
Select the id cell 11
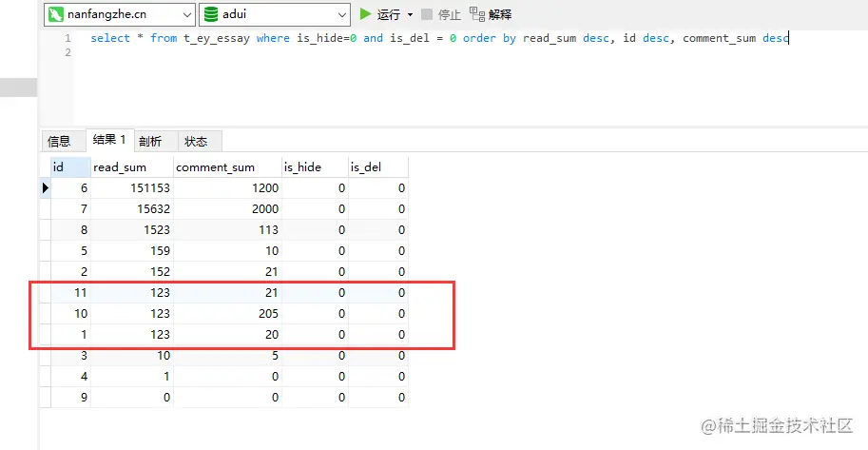click(70, 293)
